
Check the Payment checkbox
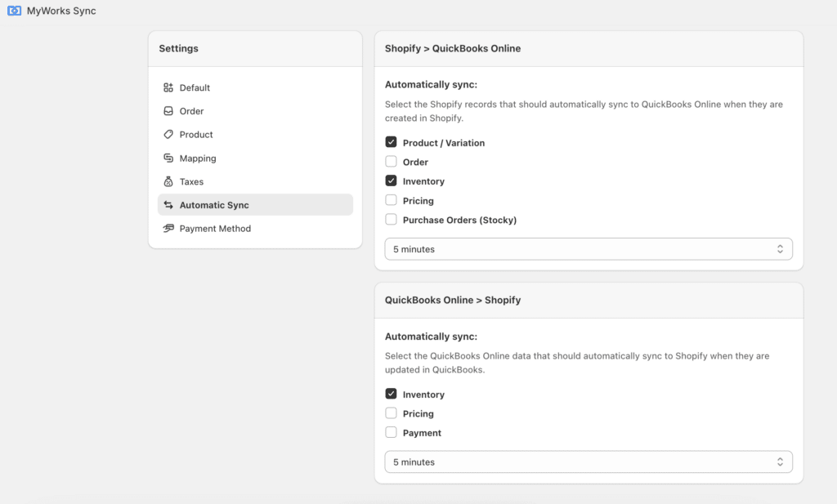(392, 433)
